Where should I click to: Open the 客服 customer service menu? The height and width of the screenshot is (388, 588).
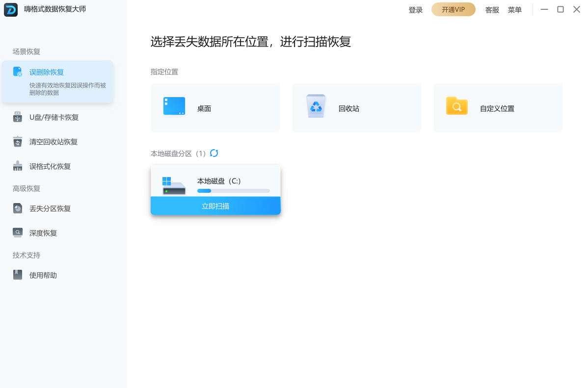click(491, 9)
